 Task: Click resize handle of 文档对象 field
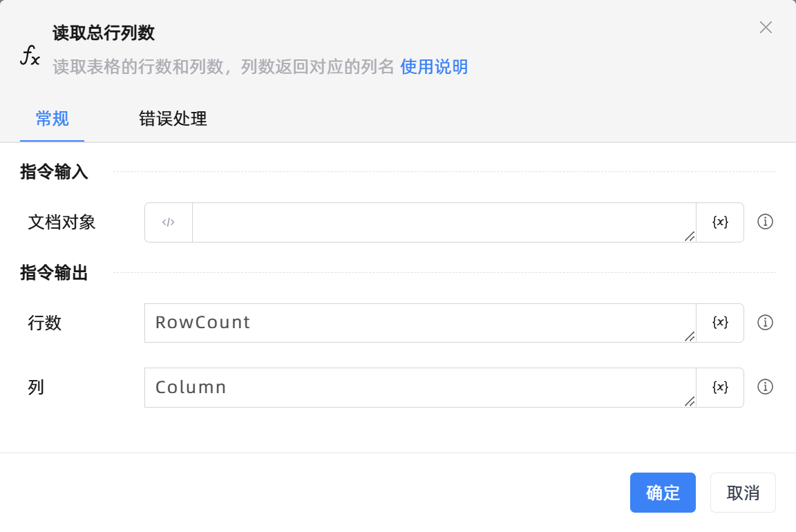689,236
